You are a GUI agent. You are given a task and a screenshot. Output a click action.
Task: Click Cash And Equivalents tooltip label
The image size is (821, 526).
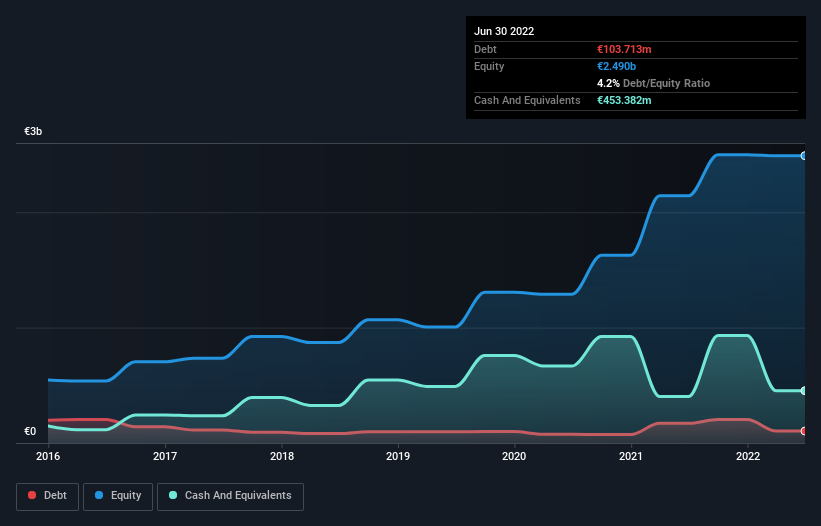(x=527, y=100)
